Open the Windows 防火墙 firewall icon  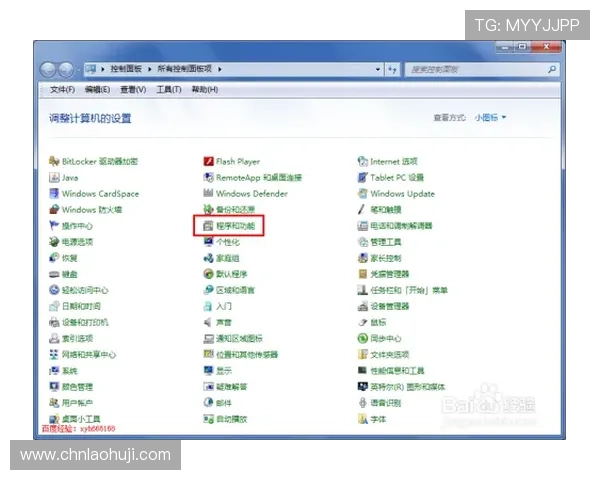coord(54,209)
